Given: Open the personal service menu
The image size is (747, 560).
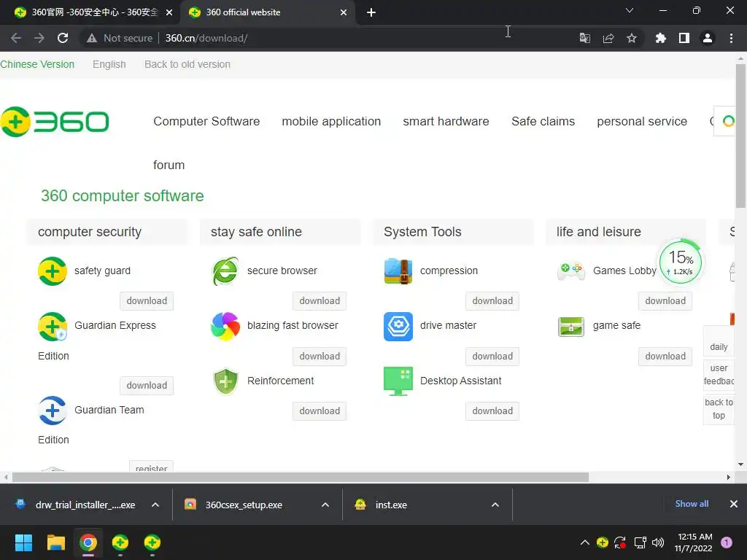Looking at the screenshot, I should tap(642, 122).
